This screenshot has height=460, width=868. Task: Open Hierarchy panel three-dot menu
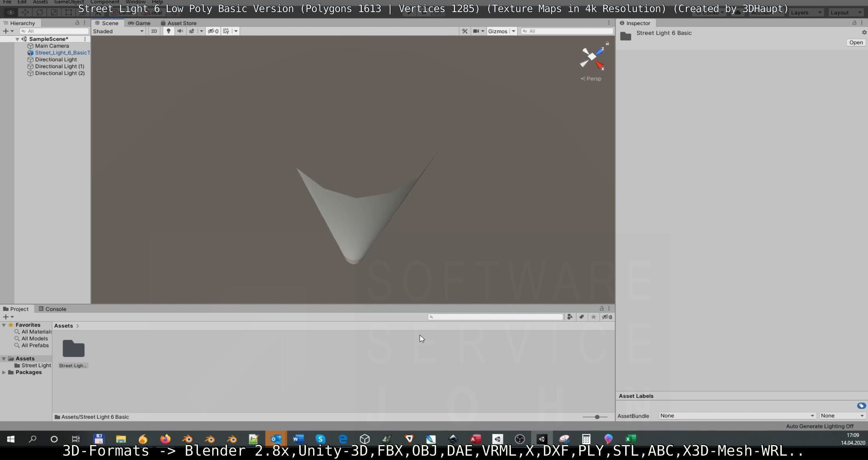point(84,23)
